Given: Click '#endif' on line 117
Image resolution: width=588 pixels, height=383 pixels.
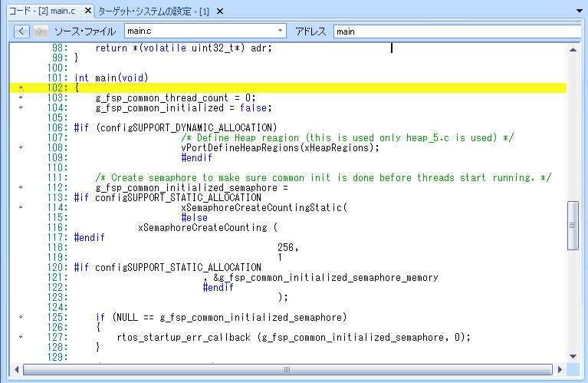Looking at the screenshot, I should (89, 237).
